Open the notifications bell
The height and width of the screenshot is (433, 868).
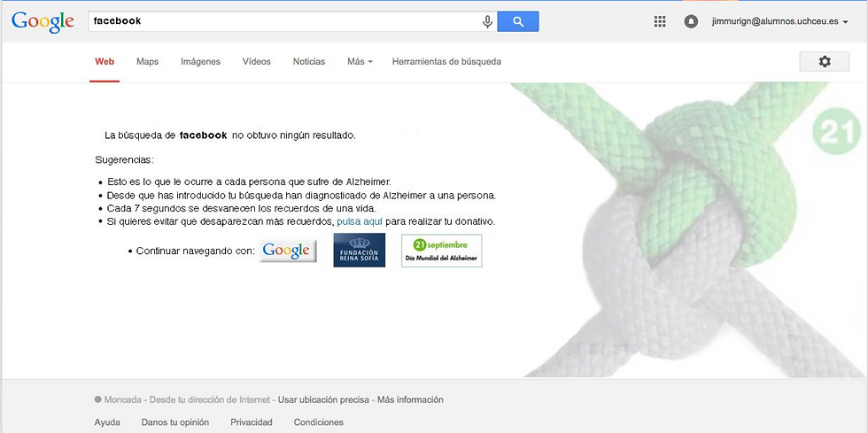691,21
